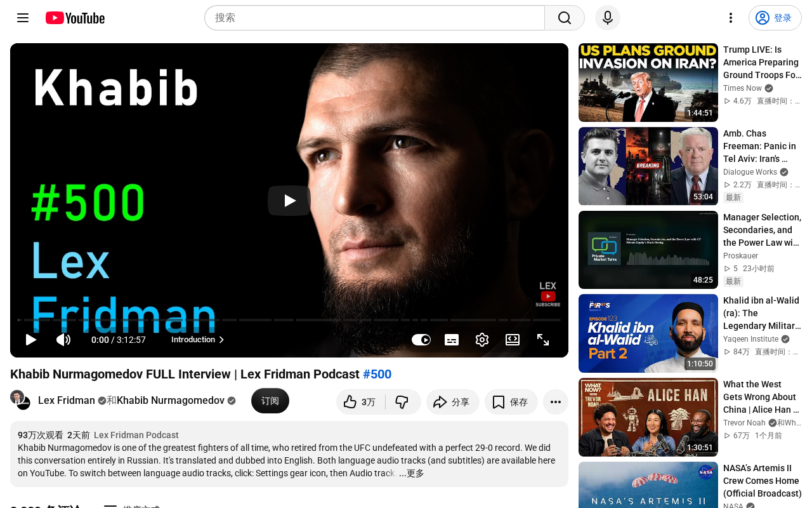812x508 pixels.
Task: Play the video with center play button
Action: pyautogui.click(x=289, y=201)
